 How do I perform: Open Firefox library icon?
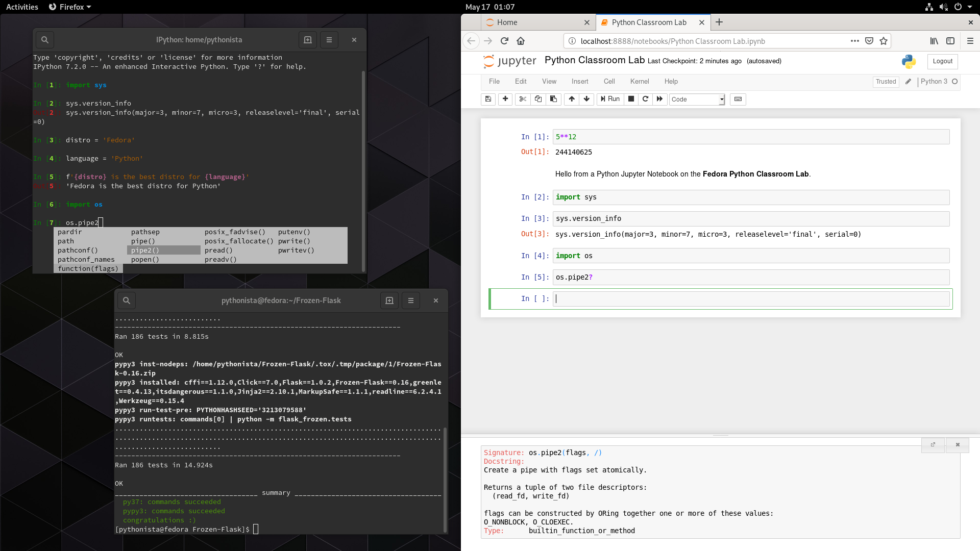tap(934, 41)
